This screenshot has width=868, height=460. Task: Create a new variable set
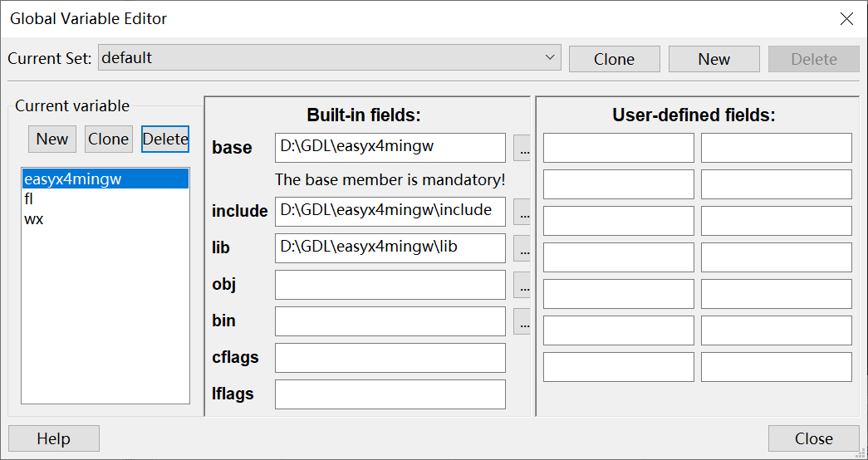coord(714,59)
